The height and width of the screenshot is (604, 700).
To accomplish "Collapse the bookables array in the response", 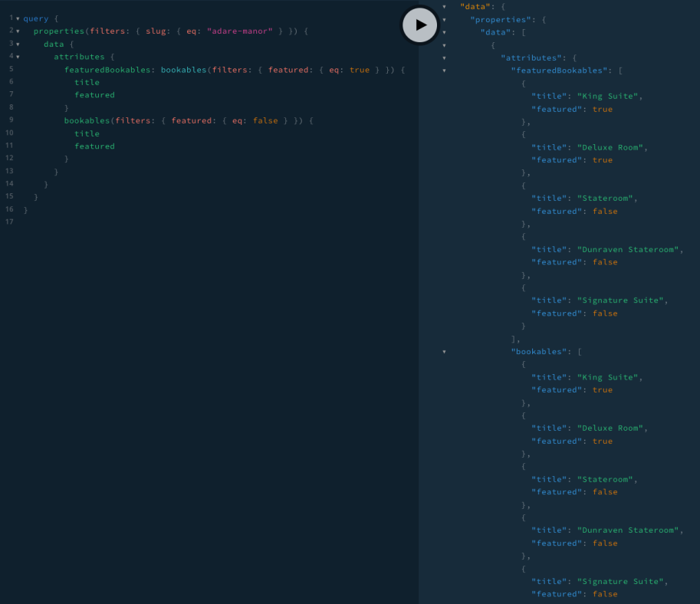I will 444,351.
